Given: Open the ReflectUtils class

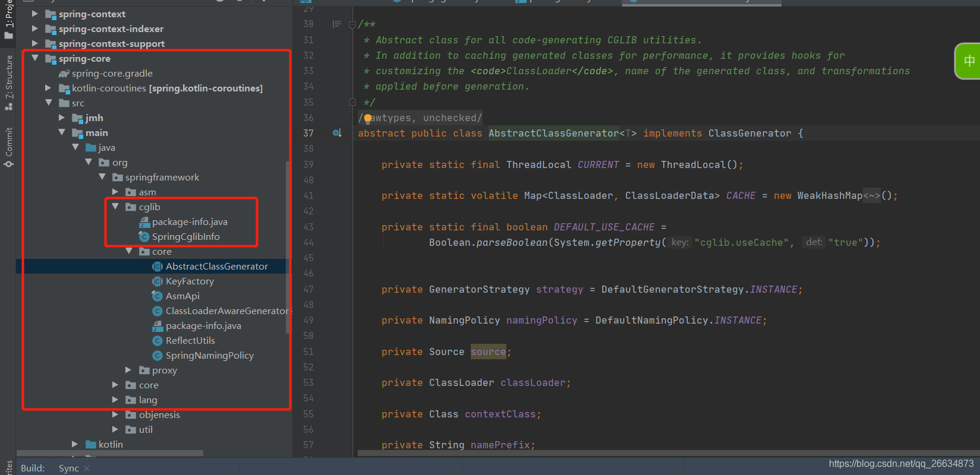Looking at the screenshot, I should (x=190, y=340).
